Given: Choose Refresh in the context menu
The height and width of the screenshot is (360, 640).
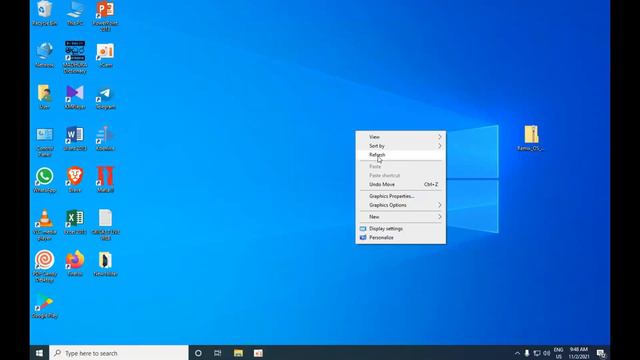Looking at the screenshot, I should (400, 155).
